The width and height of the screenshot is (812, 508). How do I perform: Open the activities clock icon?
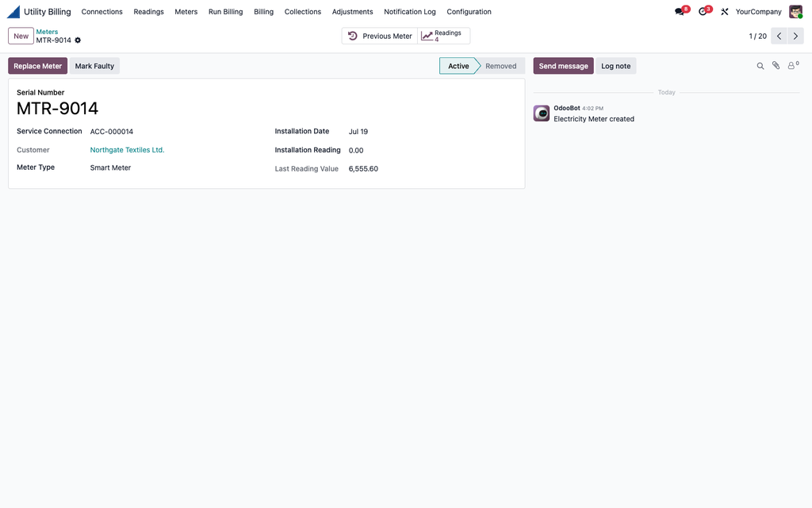[703, 11]
